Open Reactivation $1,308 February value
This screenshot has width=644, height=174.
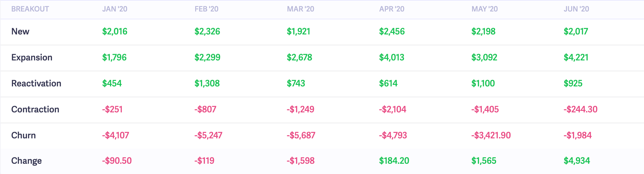(207, 83)
